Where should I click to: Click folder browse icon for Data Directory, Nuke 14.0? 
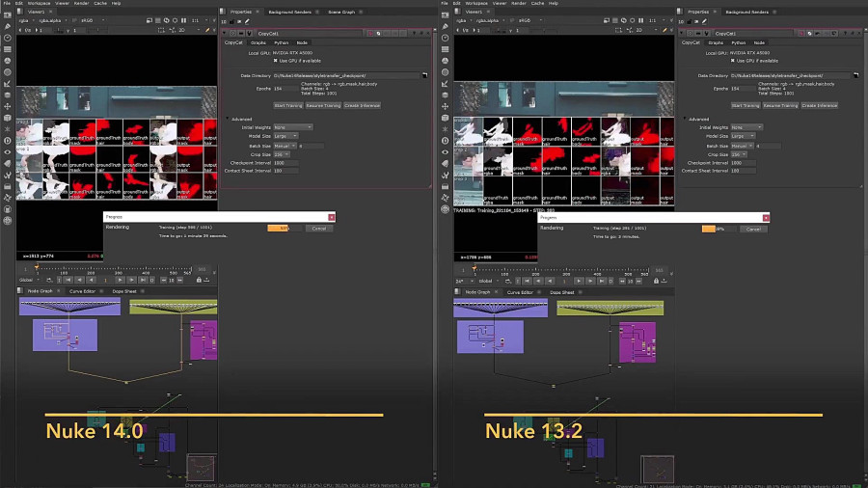(424, 75)
